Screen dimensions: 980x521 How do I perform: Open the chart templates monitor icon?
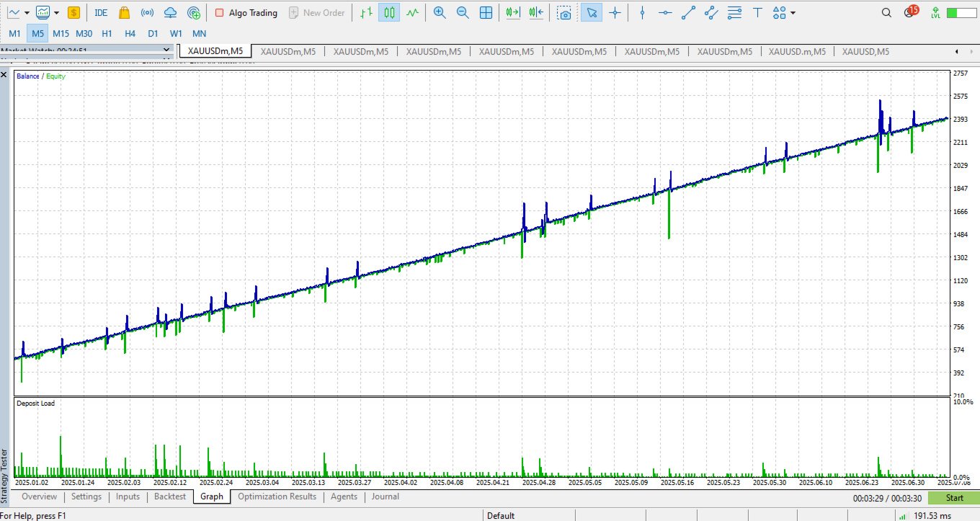pos(43,12)
